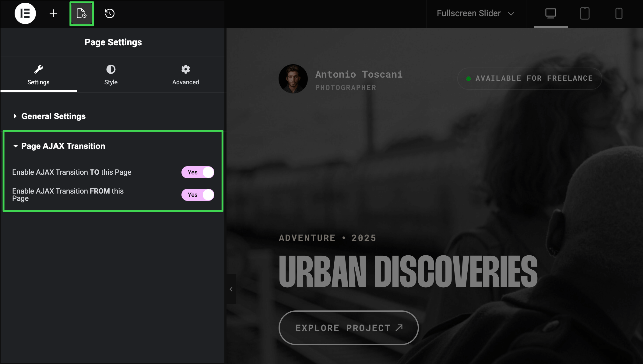The width and height of the screenshot is (643, 364).
Task: Click the add element plus icon
Action: [53, 13]
